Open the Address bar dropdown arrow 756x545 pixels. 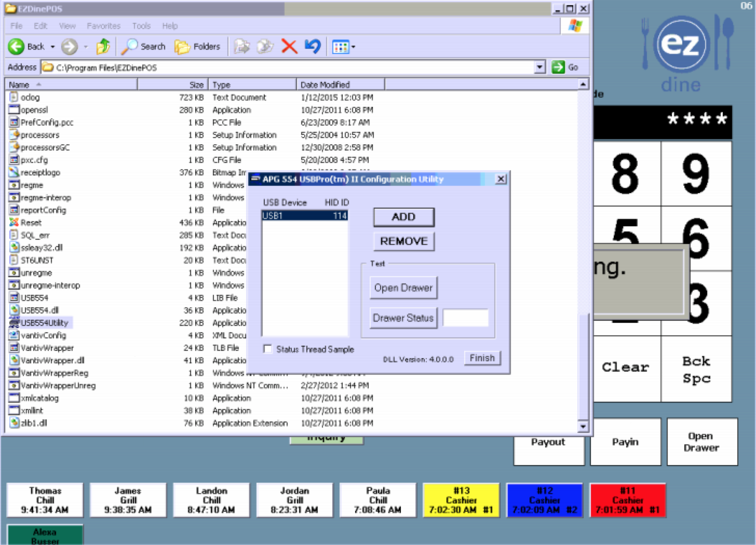(x=539, y=67)
